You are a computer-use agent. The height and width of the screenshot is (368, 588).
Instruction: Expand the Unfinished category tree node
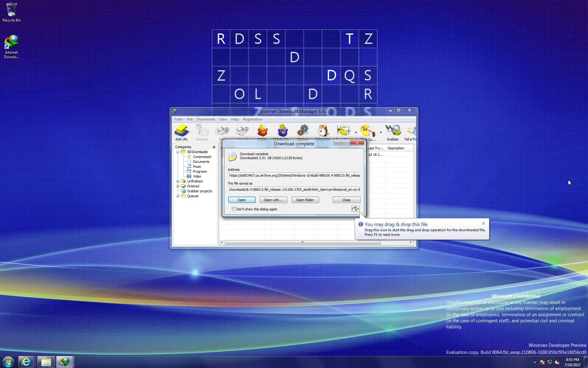[178, 181]
